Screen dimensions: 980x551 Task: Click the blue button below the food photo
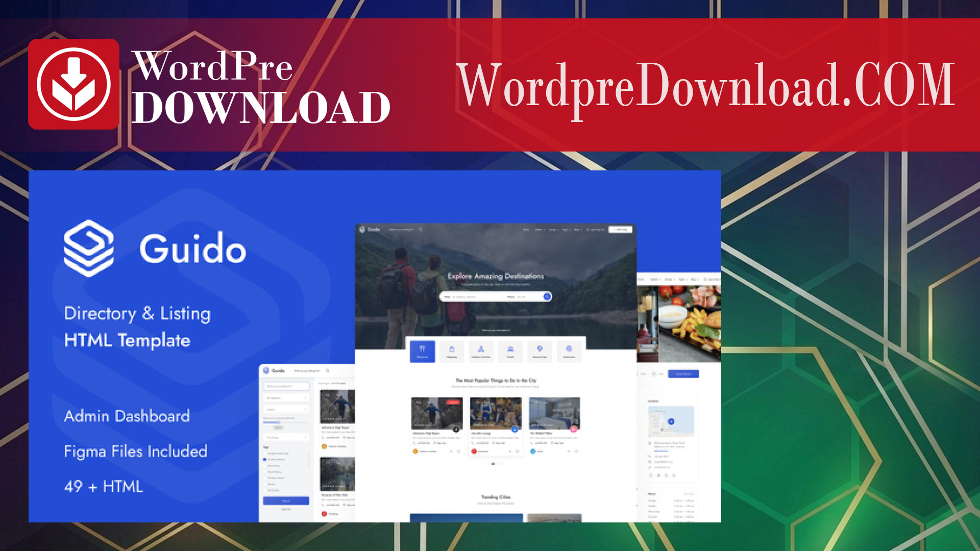coord(683,374)
